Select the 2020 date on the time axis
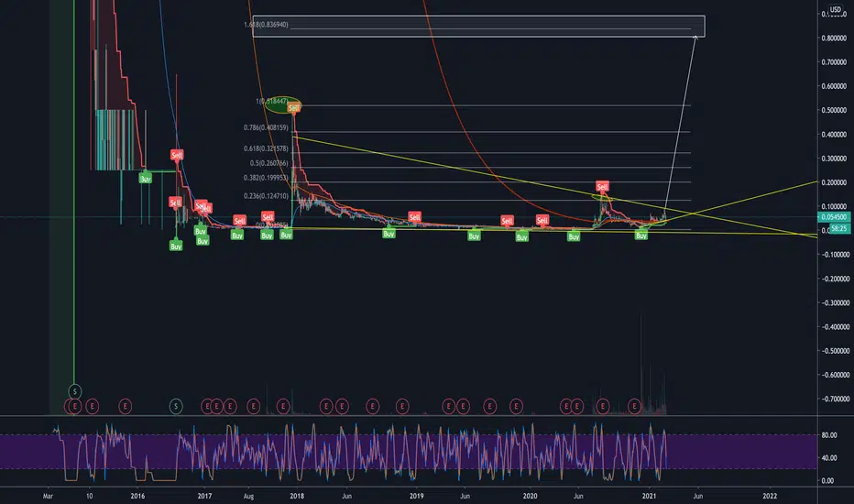Image resolution: width=854 pixels, height=504 pixels. tap(530, 496)
